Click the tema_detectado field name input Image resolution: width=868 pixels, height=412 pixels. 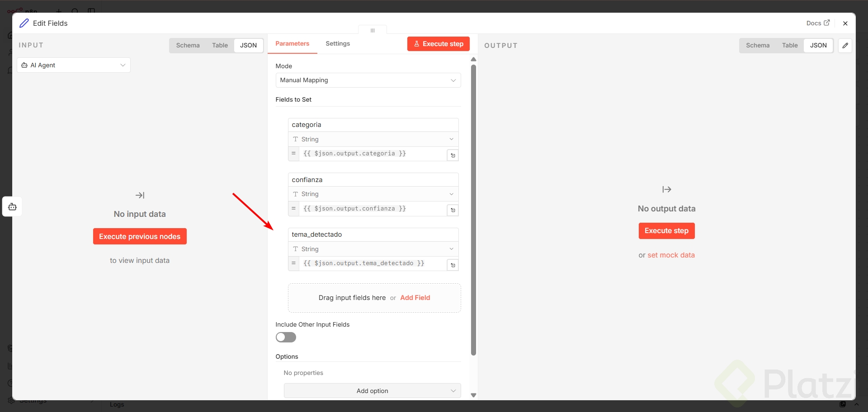373,234
